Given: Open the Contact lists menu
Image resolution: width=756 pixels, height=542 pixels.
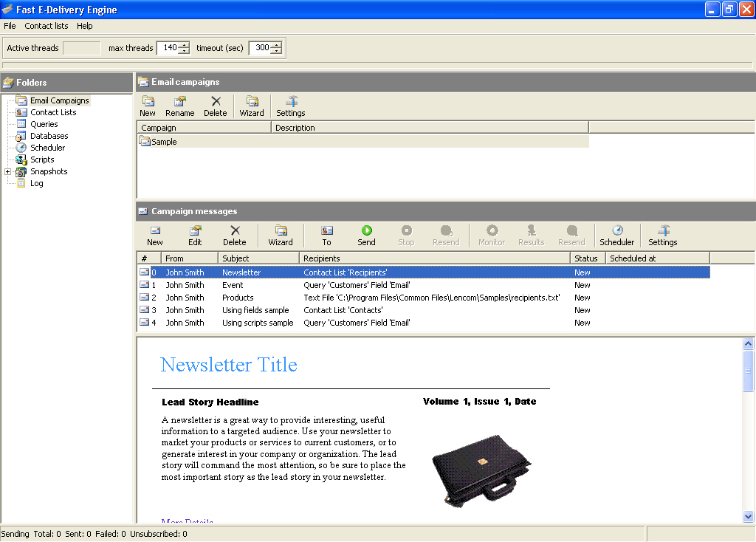Looking at the screenshot, I should coord(47,26).
